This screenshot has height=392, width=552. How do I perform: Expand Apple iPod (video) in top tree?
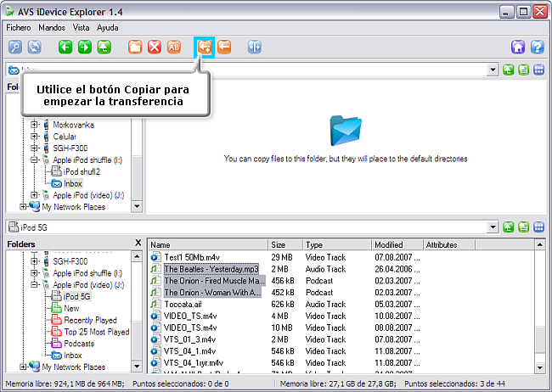pyautogui.click(x=34, y=195)
